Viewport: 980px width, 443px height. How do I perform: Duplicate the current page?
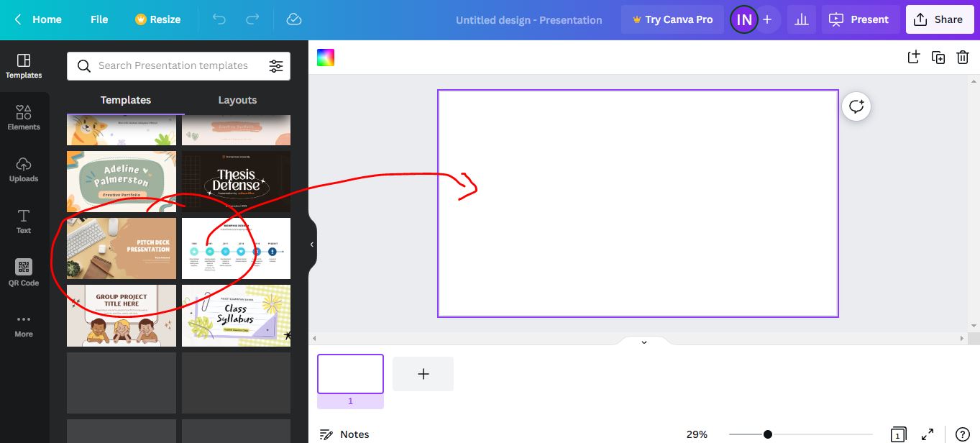click(938, 57)
